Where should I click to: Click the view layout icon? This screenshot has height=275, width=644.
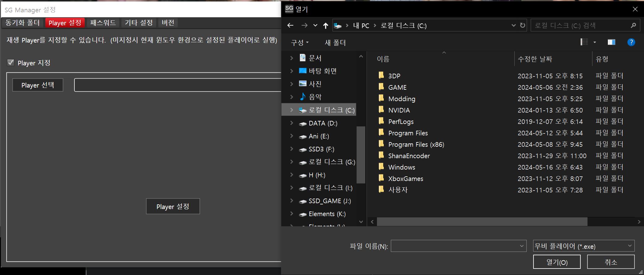(584, 42)
